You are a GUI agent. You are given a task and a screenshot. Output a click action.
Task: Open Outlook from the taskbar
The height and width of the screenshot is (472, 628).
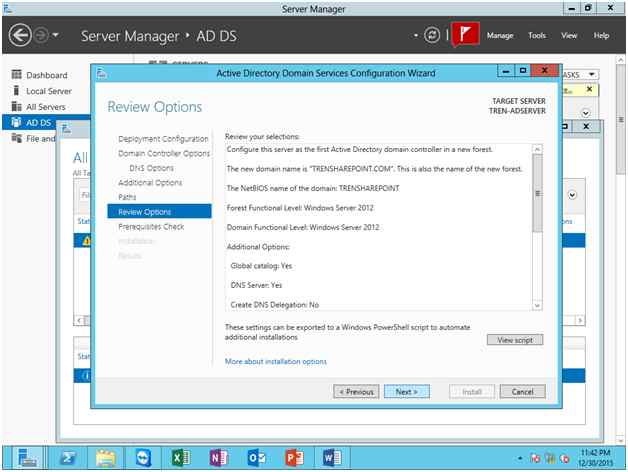[x=256, y=458]
